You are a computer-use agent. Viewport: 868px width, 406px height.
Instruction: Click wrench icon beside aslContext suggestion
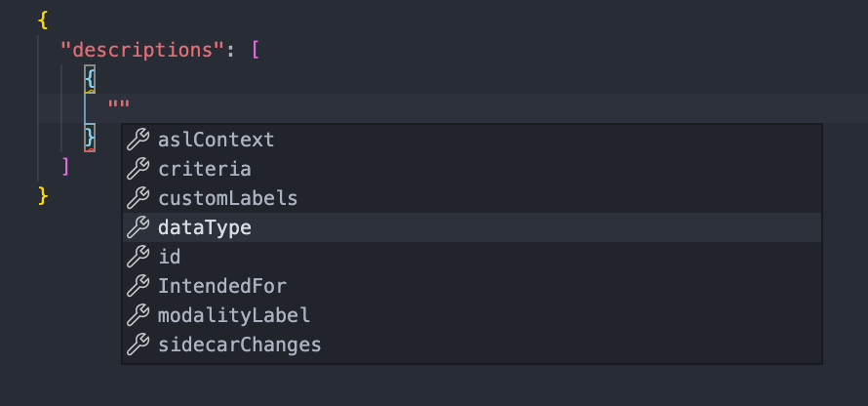tap(138, 140)
